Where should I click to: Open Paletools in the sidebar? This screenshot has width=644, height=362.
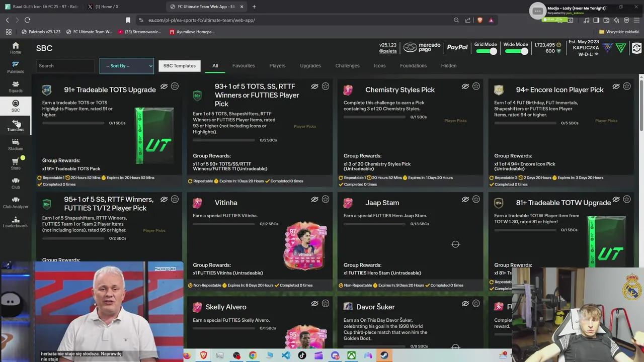tap(16, 67)
